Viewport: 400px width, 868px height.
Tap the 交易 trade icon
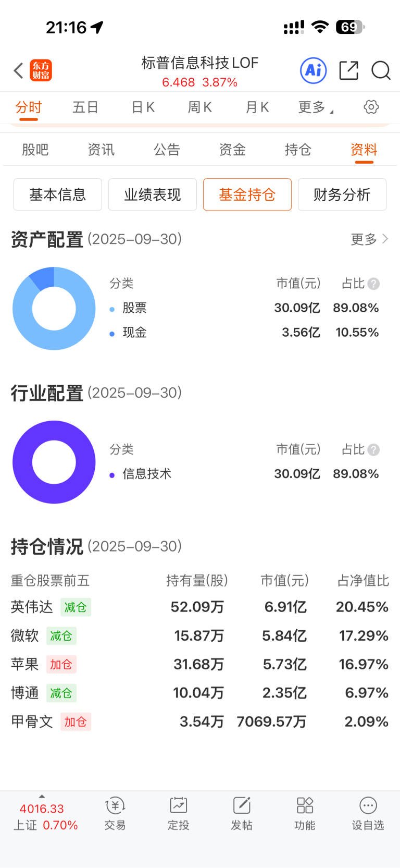pyautogui.click(x=115, y=814)
